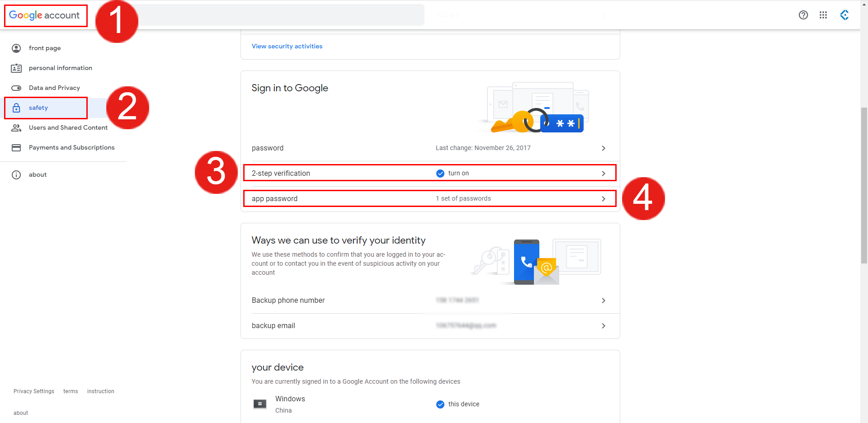Open the Google apps grid icon
The height and width of the screenshot is (423, 868).
coord(823,15)
